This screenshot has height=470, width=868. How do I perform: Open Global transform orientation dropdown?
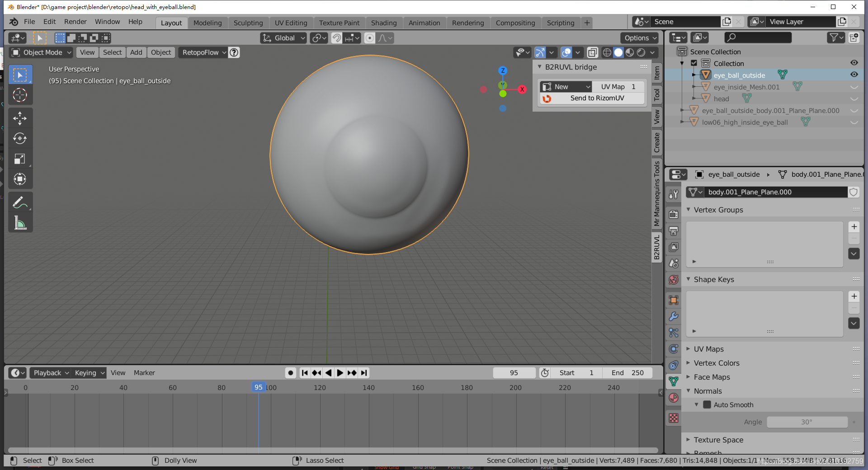(x=284, y=38)
